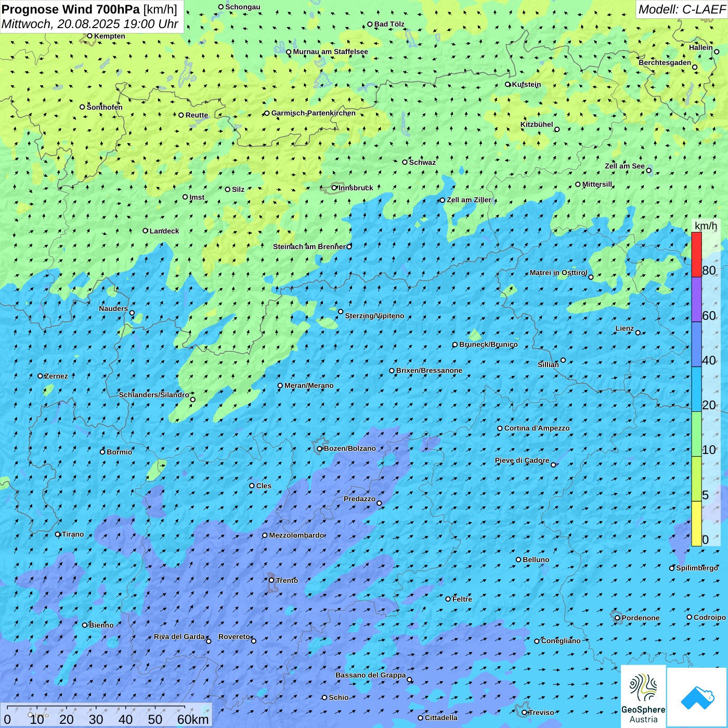Click the 'Landeck' label

(x=164, y=231)
